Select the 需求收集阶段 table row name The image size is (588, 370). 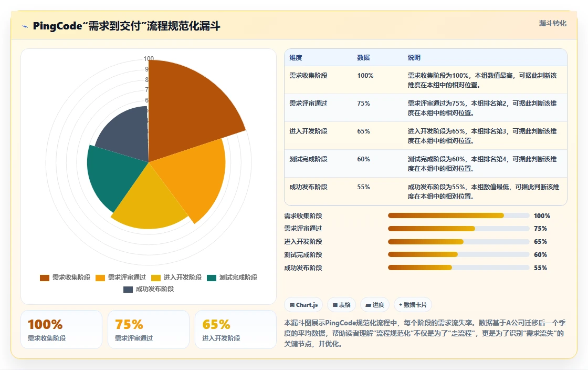point(308,76)
